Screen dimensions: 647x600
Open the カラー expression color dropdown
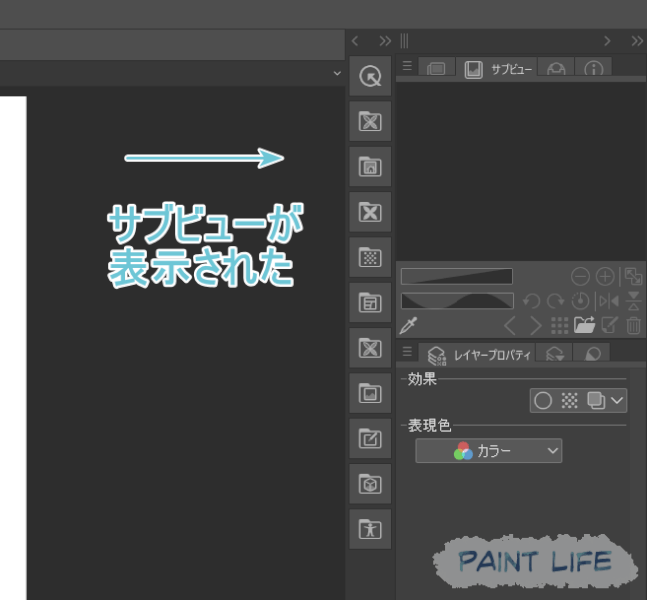489,451
